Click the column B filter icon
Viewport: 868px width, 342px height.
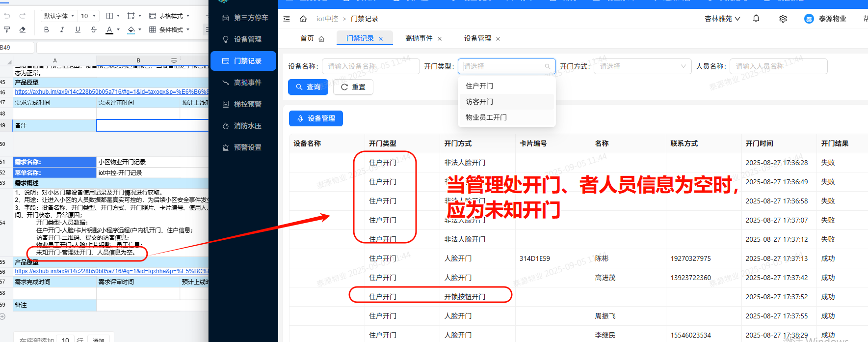tap(174, 60)
